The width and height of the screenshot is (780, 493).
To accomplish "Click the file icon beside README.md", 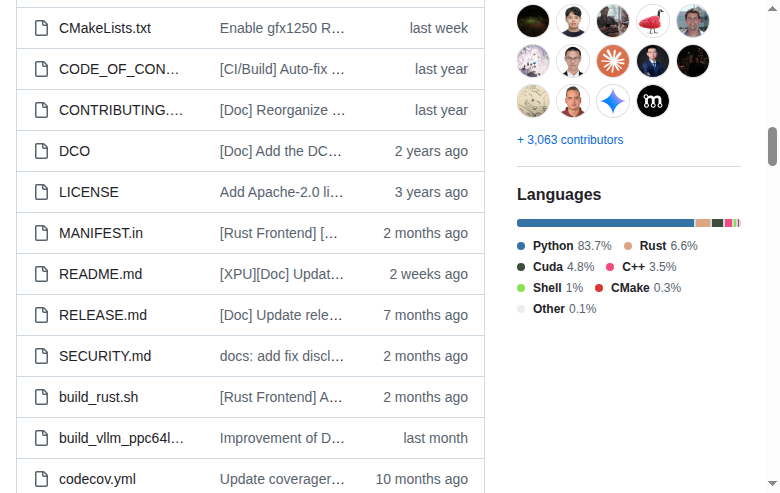I will [41, 274].
